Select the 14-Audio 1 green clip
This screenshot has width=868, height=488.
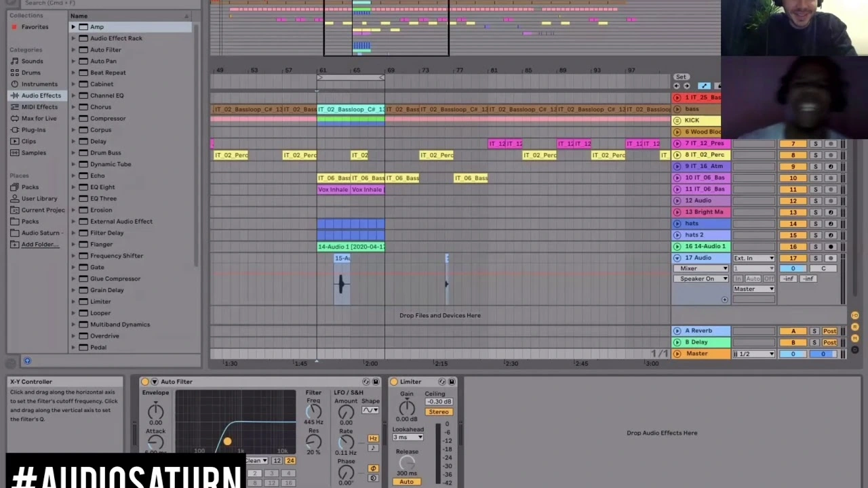click(351, 247)
